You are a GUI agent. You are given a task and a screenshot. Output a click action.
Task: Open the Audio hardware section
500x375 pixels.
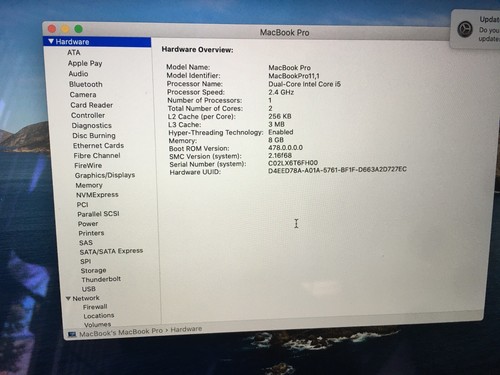click(78, 74)
